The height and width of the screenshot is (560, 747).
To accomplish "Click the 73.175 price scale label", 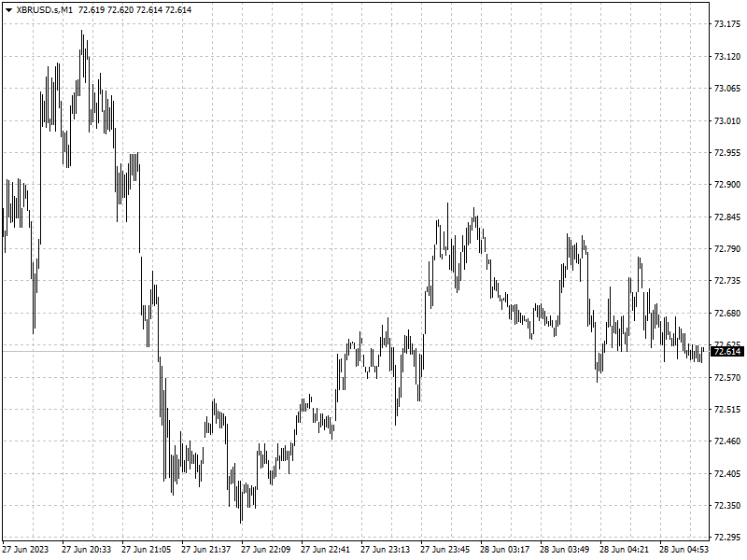I will coord(727,24).
